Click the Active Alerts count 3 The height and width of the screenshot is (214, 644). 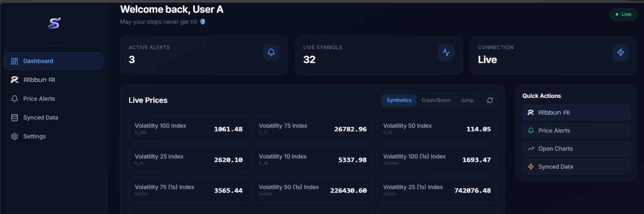[x=132, y=60]
